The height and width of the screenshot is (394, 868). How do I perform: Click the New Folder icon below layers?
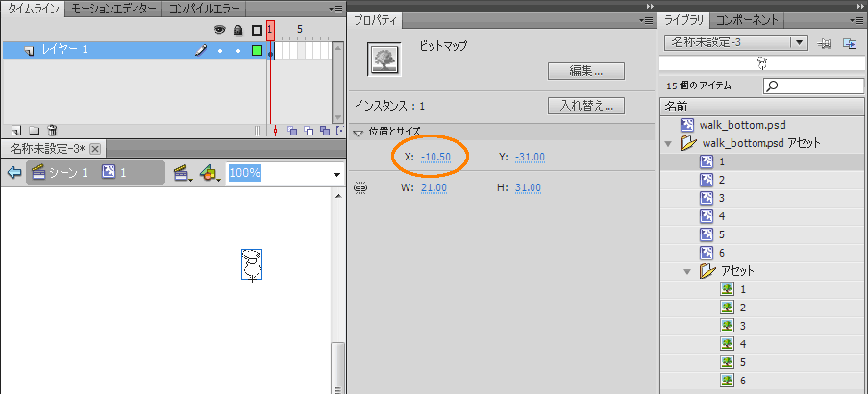34,130
